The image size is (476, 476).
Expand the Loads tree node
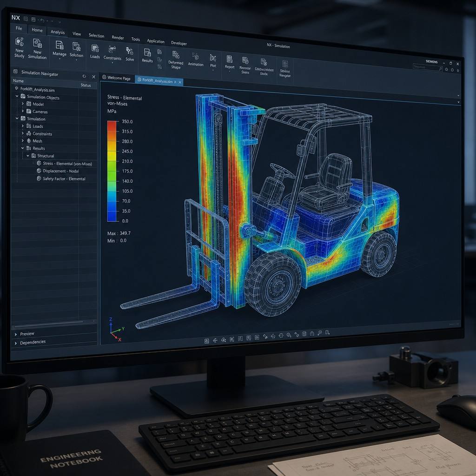coord(22,126)
